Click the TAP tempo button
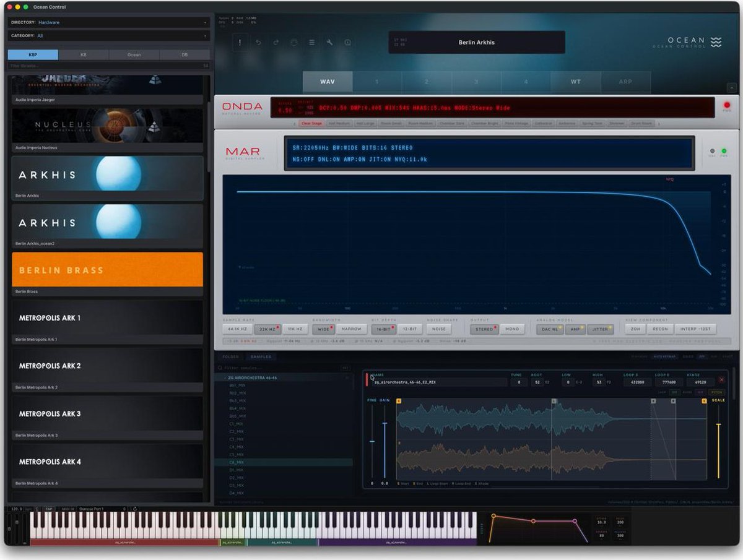The width and height of the screenshot is (743, 560). (49, 509)
